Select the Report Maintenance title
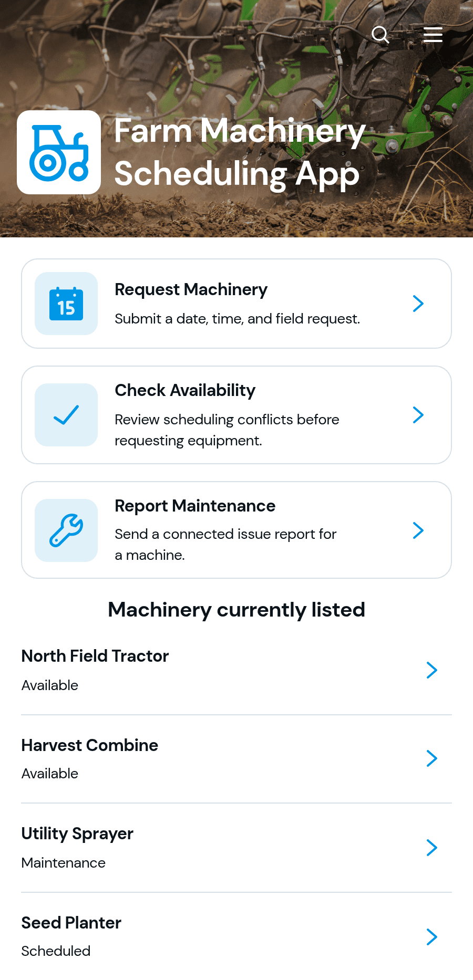473x980 pixels. [195, 506]
